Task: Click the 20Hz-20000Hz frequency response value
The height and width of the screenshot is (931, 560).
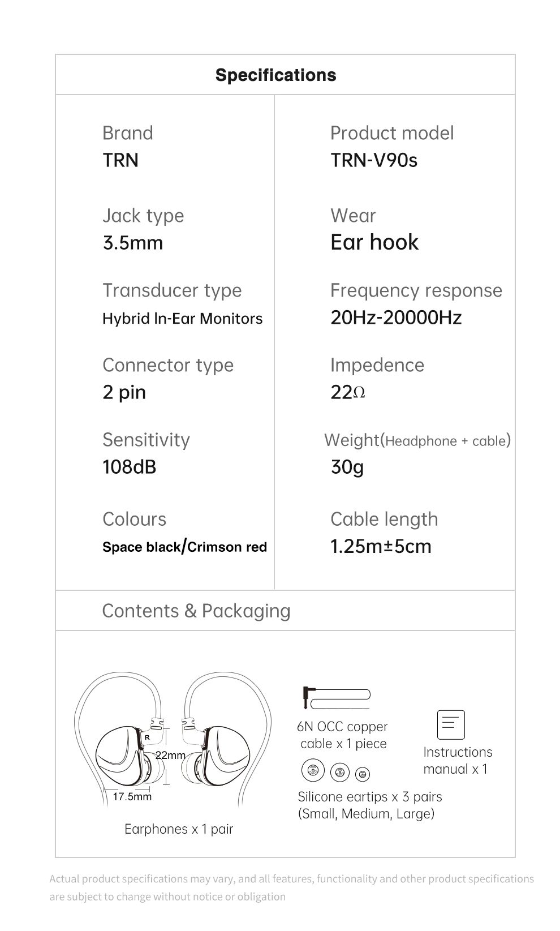Action: point(396,318)
